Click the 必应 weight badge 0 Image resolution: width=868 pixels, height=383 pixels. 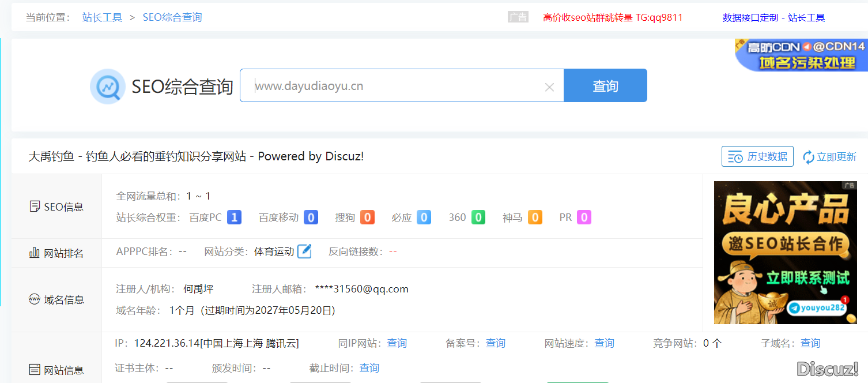pos(424,217)
